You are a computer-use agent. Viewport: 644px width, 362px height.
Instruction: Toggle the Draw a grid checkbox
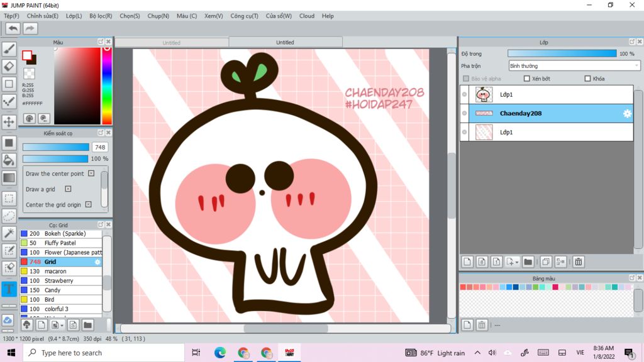[68, 189]
